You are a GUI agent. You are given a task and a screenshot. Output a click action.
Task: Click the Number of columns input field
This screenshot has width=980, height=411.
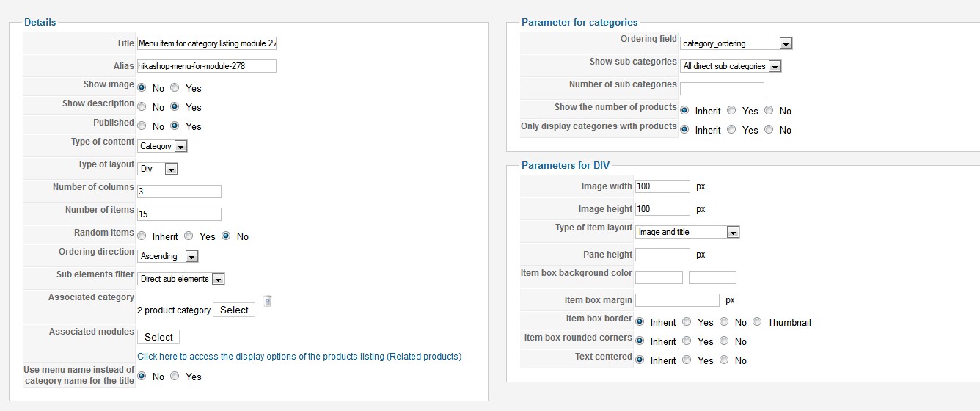(179, 192)
